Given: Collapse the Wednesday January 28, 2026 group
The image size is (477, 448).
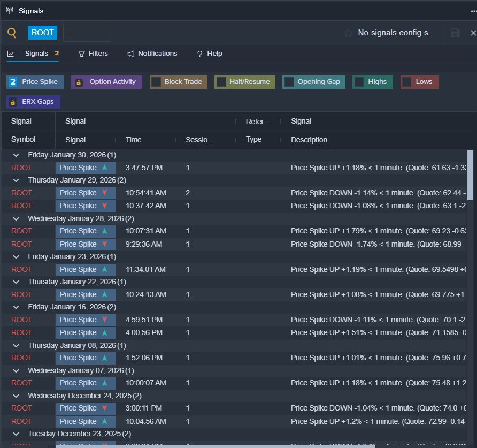Looking at the screenshot, I should 16,218.
